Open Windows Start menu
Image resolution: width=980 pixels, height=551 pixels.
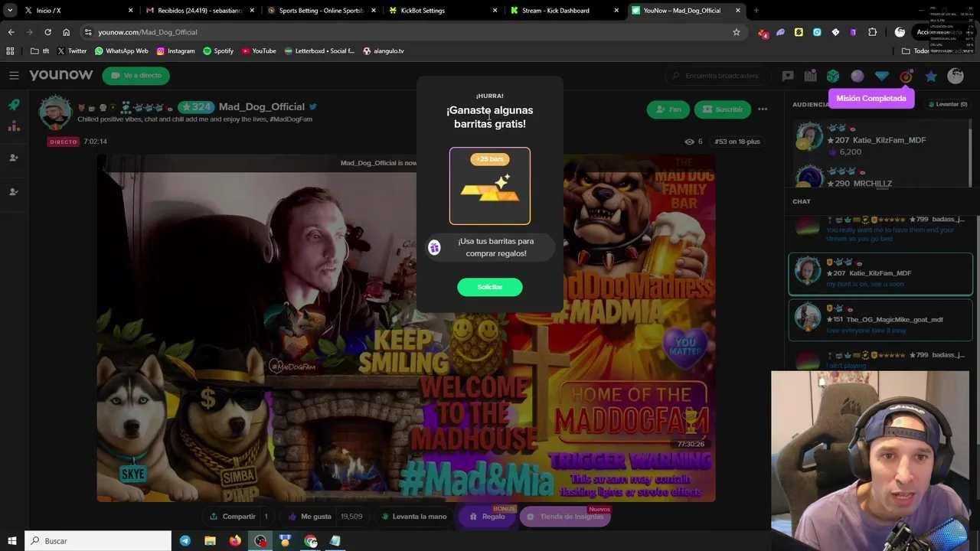[x=12, y=541]
